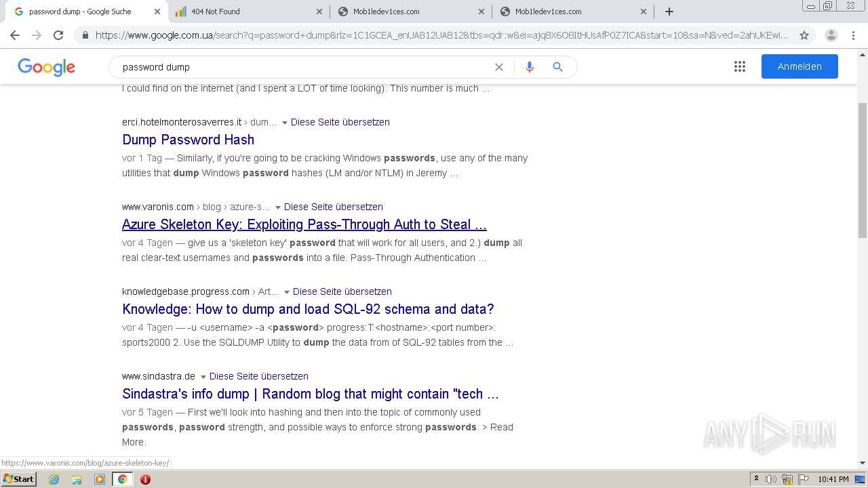868x488 pixels.
Task: Open the volume control in the system tray
Action: (772, 479)
